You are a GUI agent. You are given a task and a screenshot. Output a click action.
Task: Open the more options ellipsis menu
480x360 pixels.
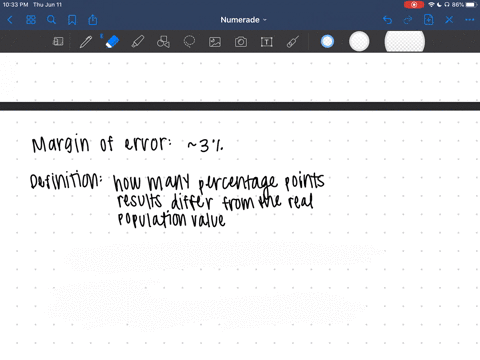tap(470, 20)
